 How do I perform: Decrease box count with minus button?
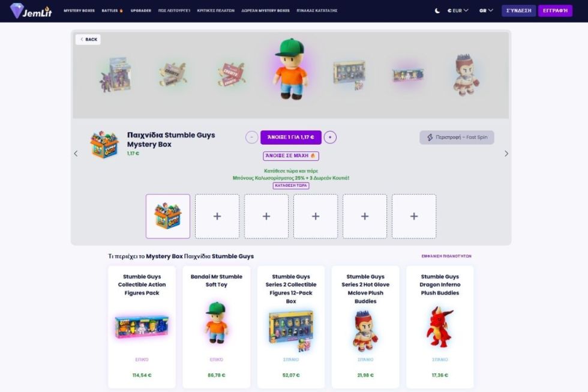point(251,137)
